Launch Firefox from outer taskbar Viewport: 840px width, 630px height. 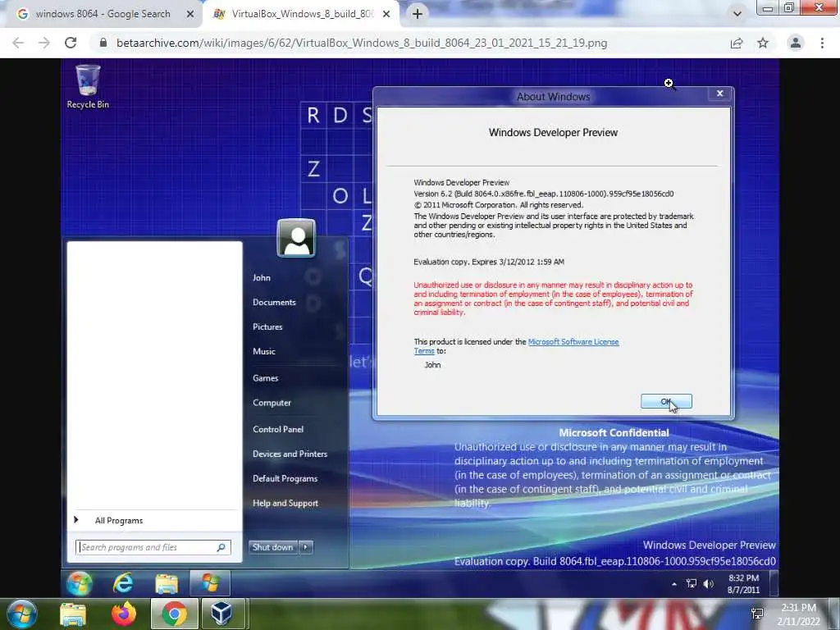(124, 614)
